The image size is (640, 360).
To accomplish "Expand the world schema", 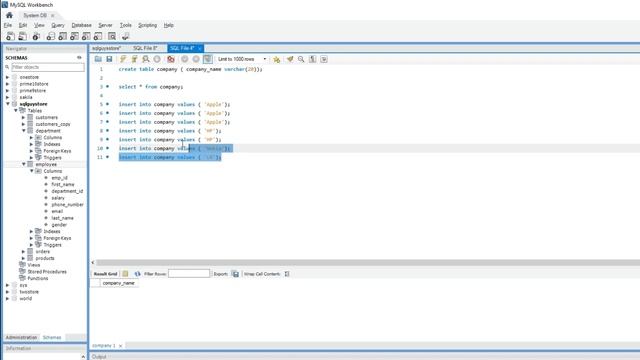I will coord(7,298).
